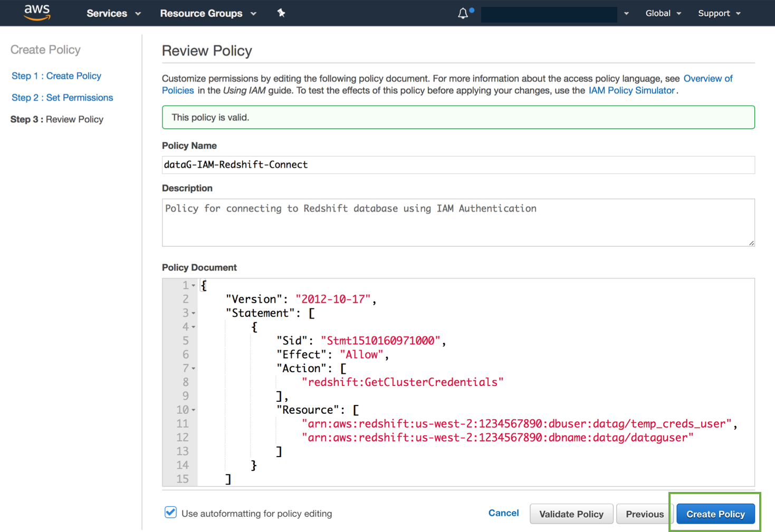Click the Previous button
Viewport: 775px width, 532px height.
point(645,514)
